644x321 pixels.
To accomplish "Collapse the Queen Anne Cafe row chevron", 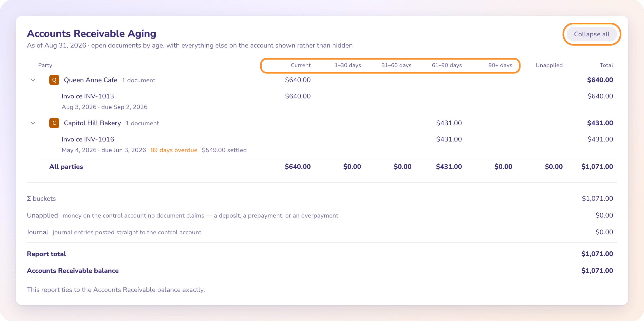I will pos(33,80).
